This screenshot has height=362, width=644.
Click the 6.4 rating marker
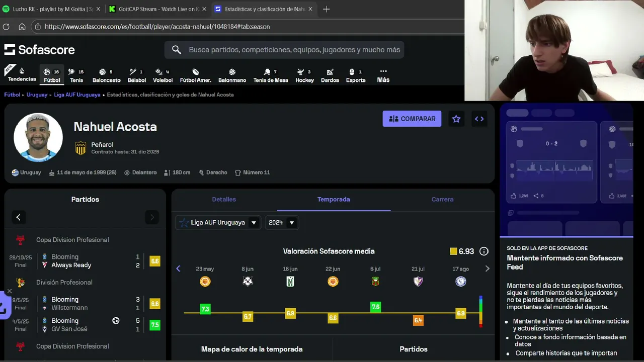click(418, 320)
